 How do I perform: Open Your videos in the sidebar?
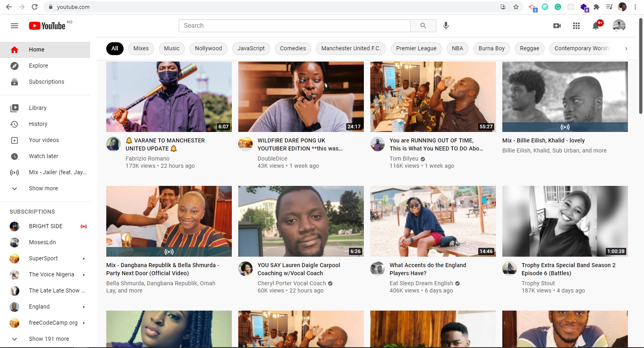45,140
